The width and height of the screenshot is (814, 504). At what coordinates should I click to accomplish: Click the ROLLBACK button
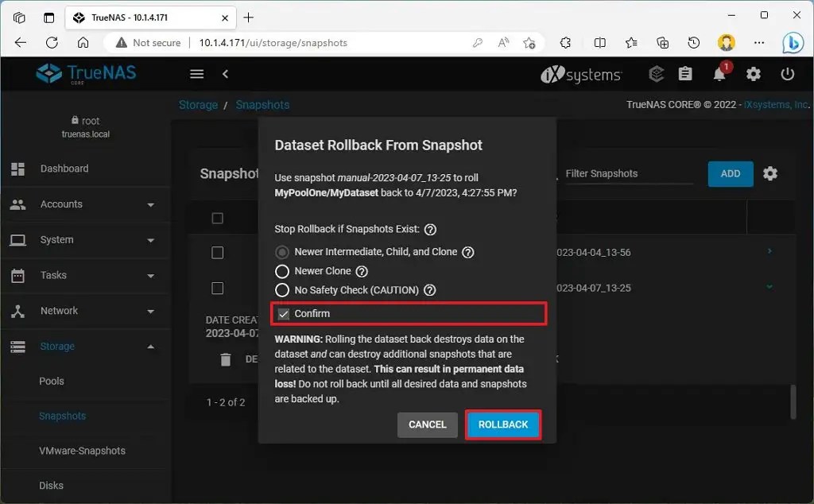click(x=502, y=425)
